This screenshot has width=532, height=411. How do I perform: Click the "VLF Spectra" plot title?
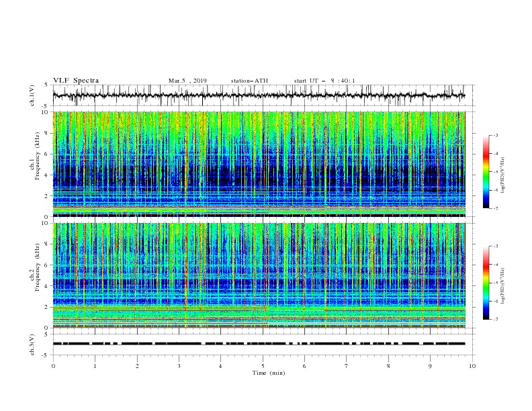point(76,81)
